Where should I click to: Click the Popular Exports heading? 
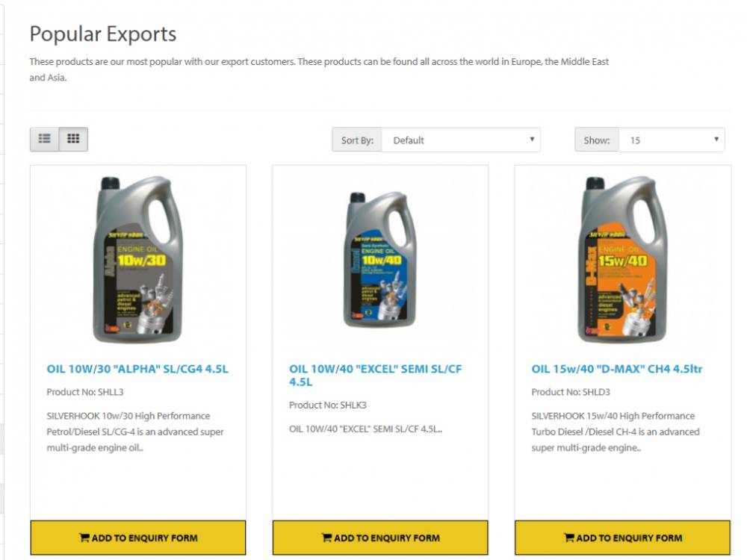coord(103,34)
